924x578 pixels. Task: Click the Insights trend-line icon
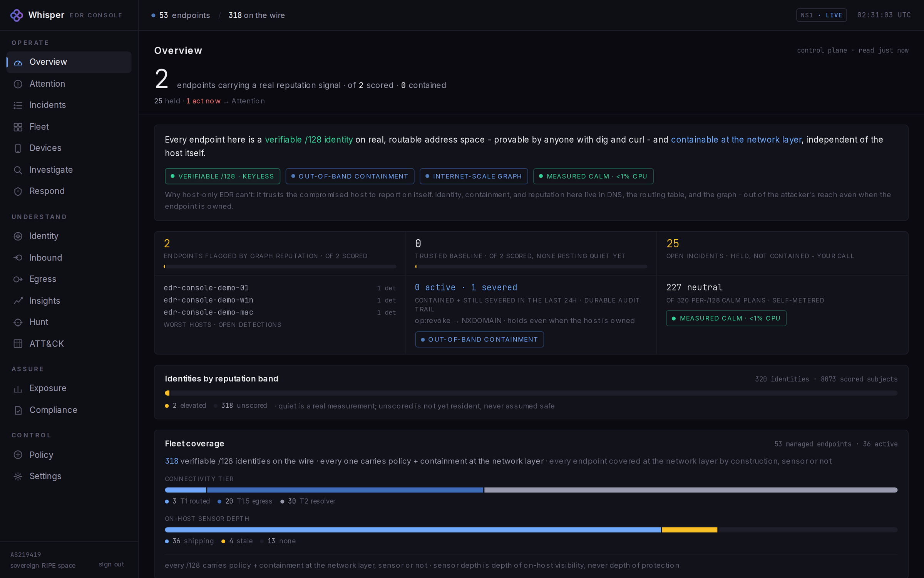[18, 301]
